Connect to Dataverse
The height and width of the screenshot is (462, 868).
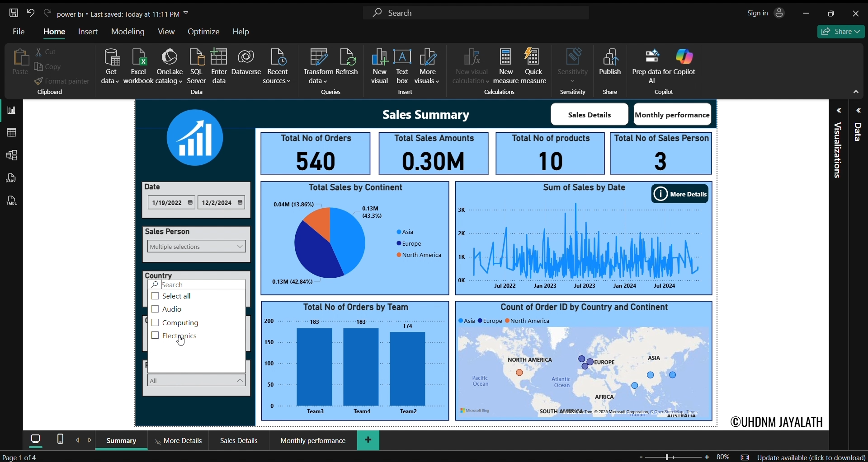[x=247, y=63]
